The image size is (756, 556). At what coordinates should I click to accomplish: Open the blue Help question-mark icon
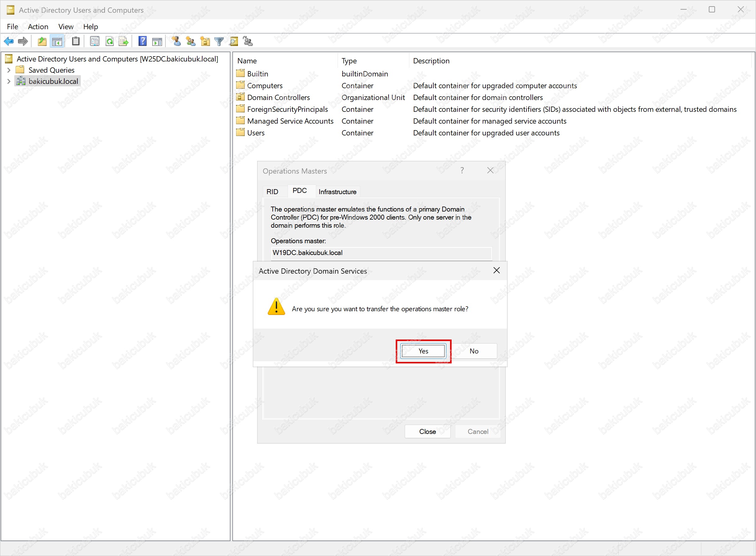coord(143,41)
